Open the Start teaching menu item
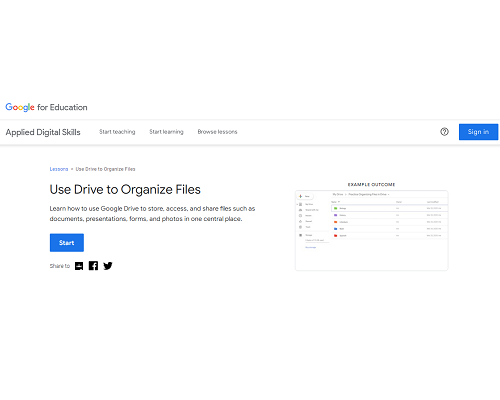The height and width of the screenshot is (400, 500). 117,132
